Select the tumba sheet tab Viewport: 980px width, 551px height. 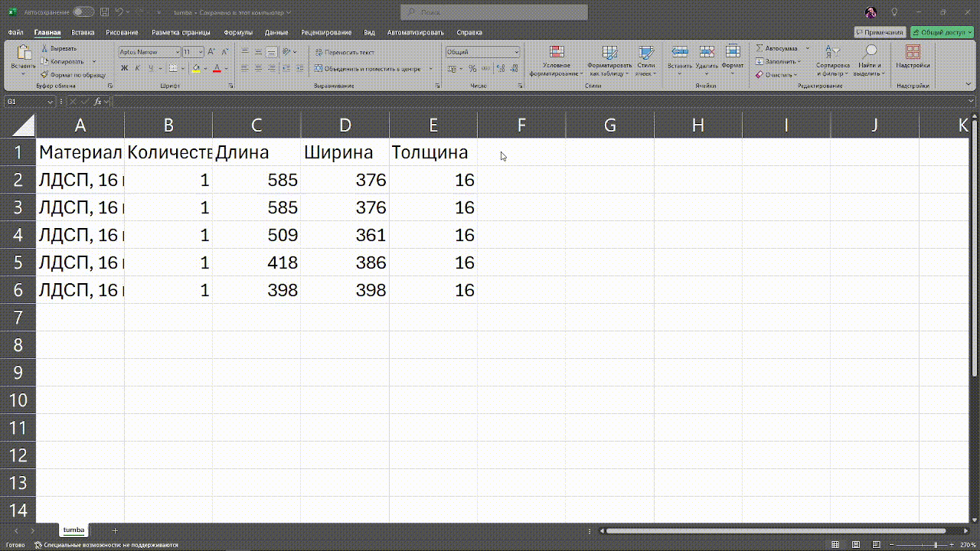tap(73, 530)
